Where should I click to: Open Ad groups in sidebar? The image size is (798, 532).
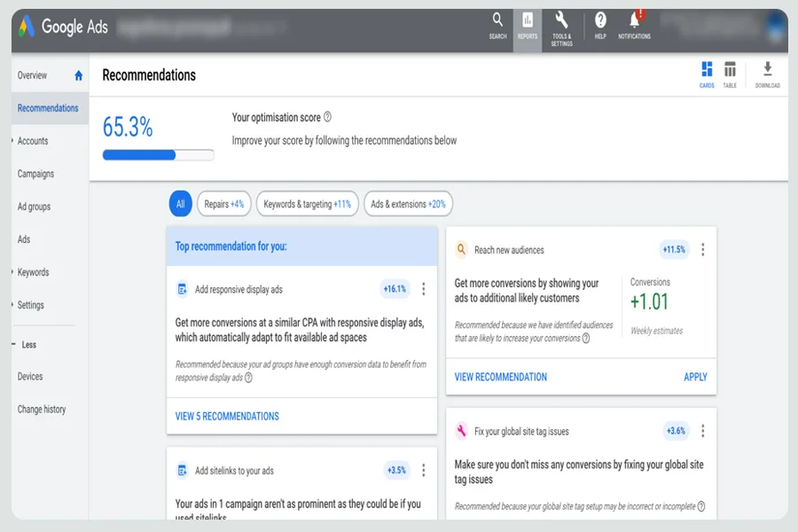[34, 207]
